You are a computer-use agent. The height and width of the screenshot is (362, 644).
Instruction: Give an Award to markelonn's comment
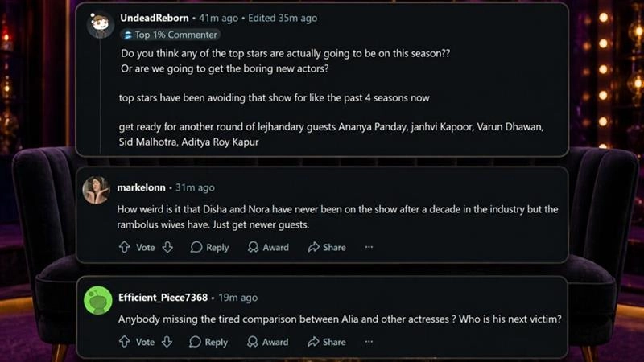pos(267,248)
